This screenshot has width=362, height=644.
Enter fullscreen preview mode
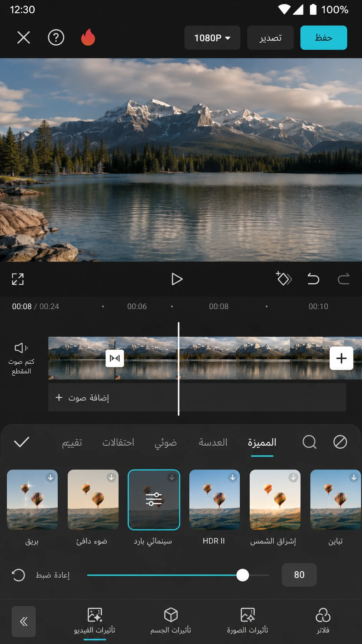pos(18,279)
